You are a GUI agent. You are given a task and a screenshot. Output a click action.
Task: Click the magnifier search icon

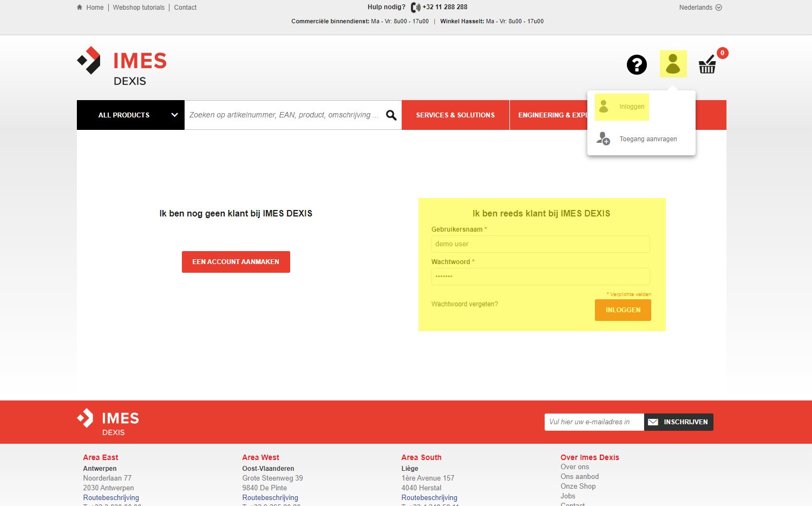click(391, 115)
